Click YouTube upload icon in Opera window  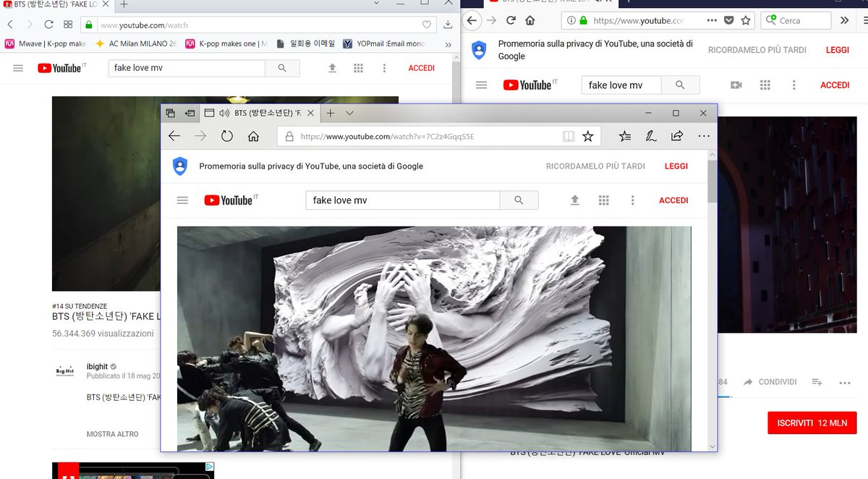(x=333, y=68)
